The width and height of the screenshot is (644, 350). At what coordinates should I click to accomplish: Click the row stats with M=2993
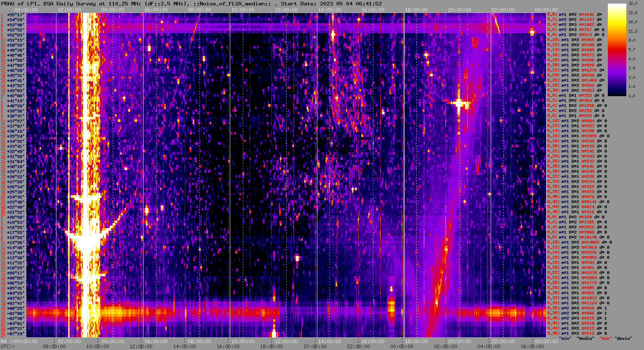[578, 257]
